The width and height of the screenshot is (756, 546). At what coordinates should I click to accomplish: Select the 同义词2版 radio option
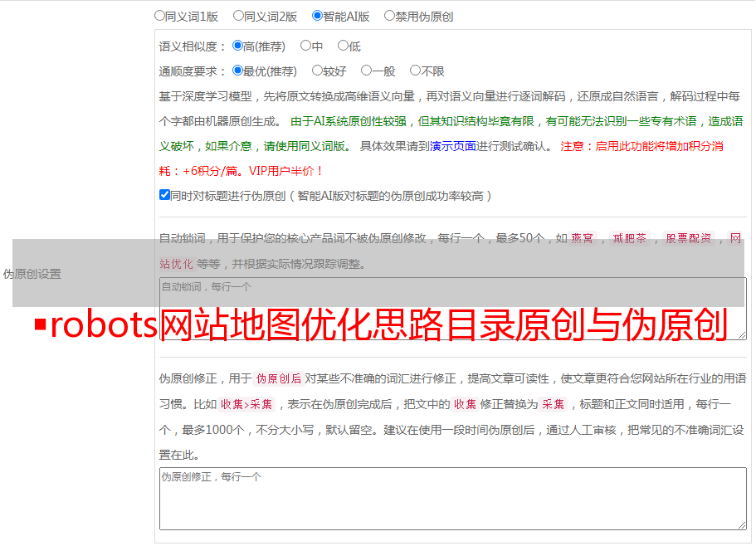(x=238, y=16)
